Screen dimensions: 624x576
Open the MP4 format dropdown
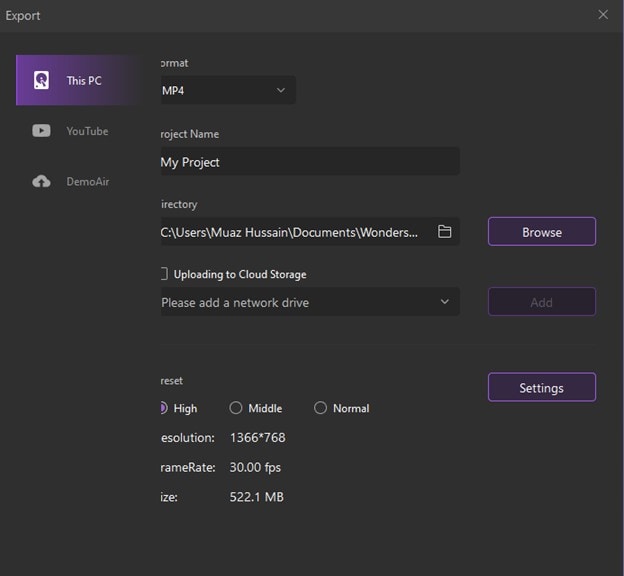tap(228, 91)
